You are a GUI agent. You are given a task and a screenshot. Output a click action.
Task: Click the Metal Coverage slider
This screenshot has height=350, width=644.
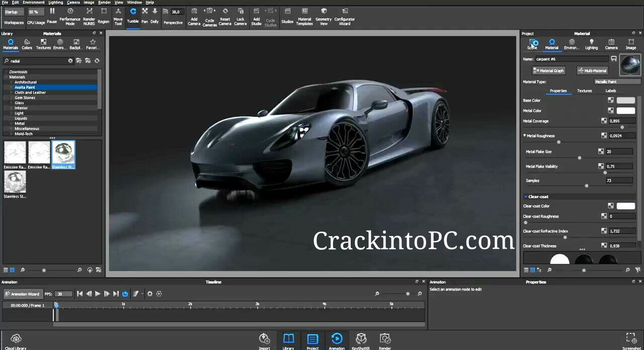click(x=581, y=127)
